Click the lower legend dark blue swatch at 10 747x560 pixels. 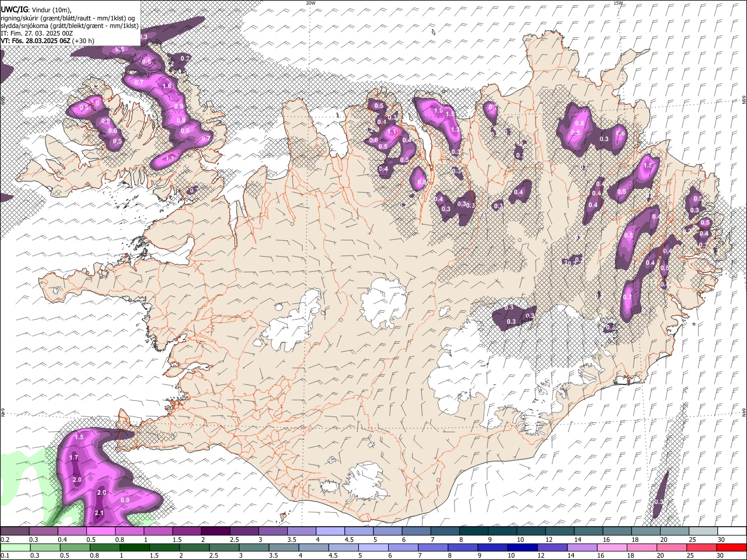pyautogui.click(x=521, y=547)
